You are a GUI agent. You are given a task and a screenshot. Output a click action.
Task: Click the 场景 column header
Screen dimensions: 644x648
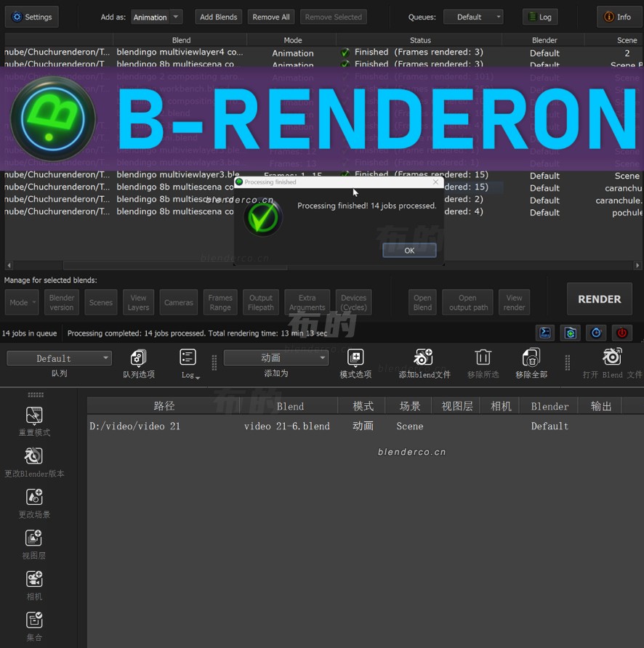pos(409,406)
